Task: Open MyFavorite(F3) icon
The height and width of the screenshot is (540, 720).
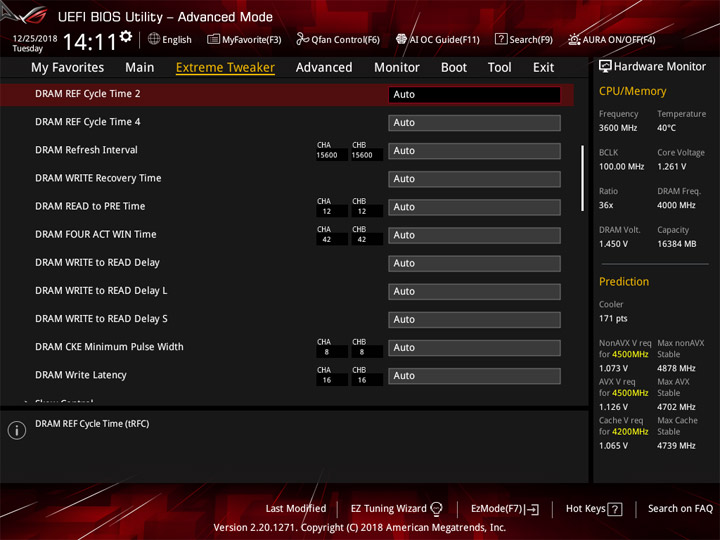Action: 213,39
